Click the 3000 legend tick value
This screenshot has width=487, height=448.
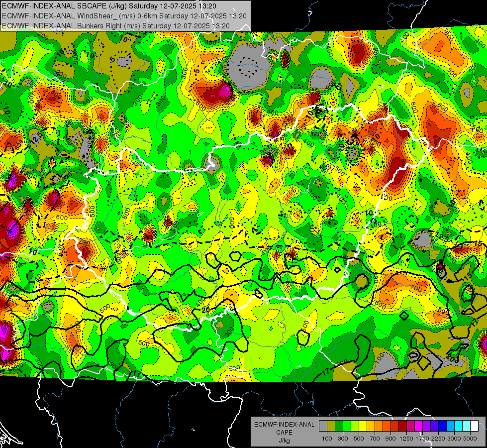[454, 439]
